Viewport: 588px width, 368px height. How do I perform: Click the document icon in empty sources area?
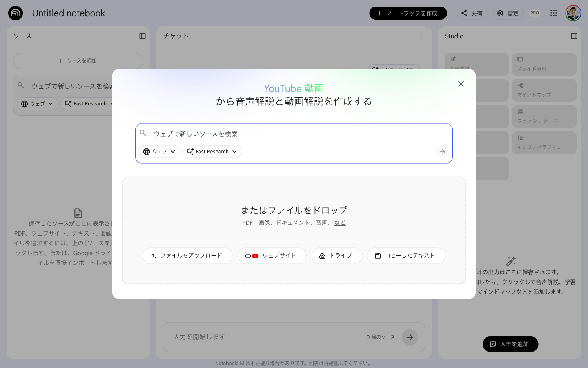pos(78,213)
